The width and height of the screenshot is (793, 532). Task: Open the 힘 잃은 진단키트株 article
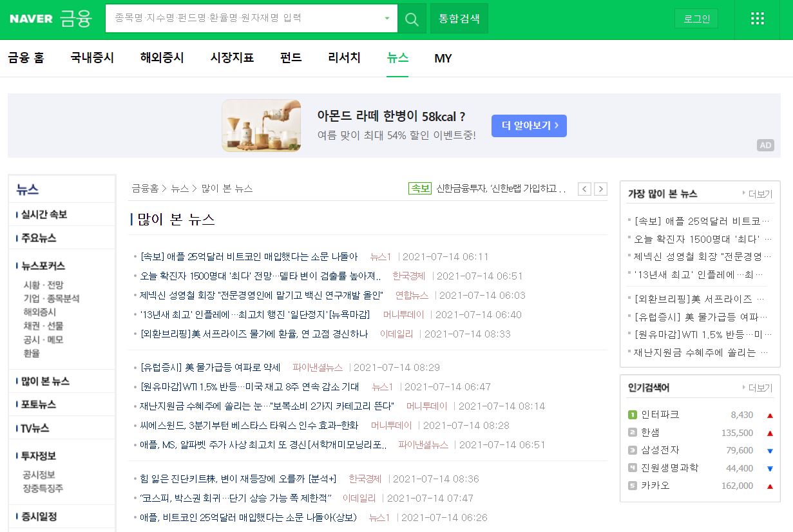(238, 479)
